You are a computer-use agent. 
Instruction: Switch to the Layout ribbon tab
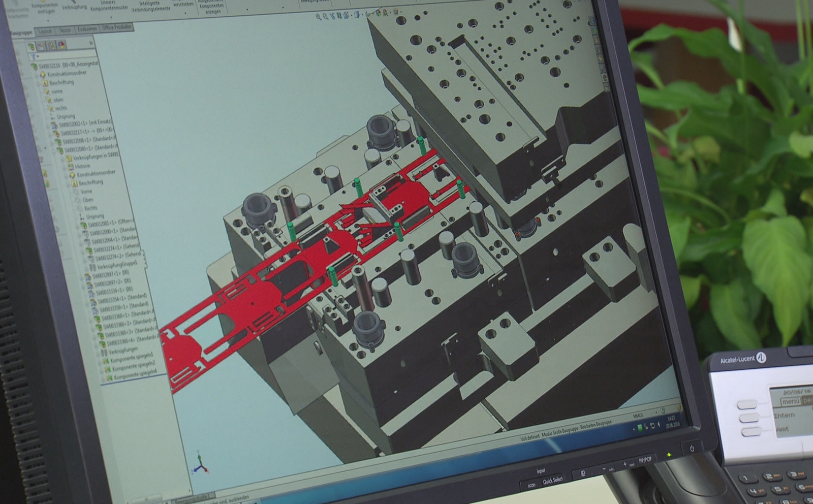(x=45, y=31)
